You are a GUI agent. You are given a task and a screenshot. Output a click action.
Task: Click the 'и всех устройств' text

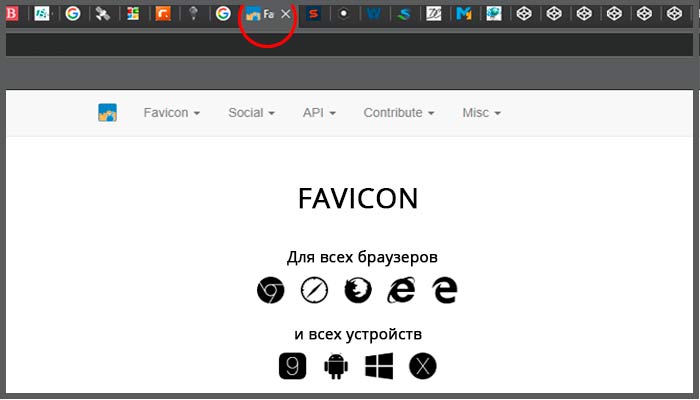(x=358, y=334)
